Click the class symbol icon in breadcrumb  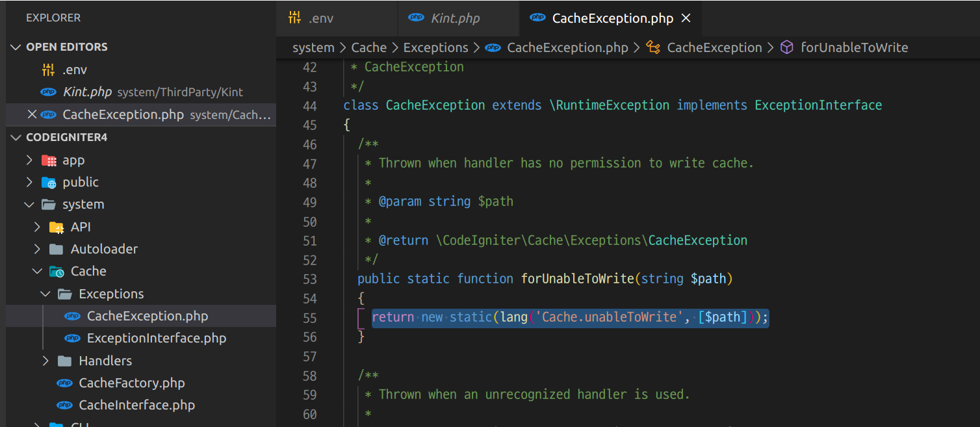tap(654, 47)
